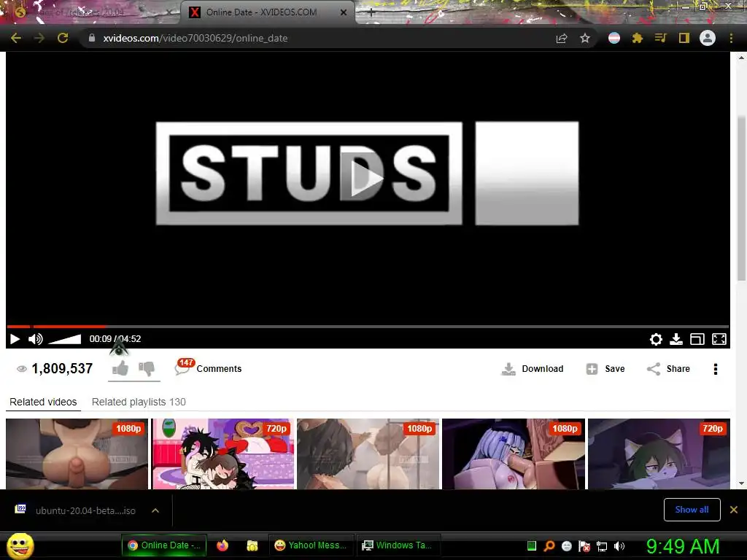
Task: Switch to Windows Task Manager taskbar item
Action: 398,545
